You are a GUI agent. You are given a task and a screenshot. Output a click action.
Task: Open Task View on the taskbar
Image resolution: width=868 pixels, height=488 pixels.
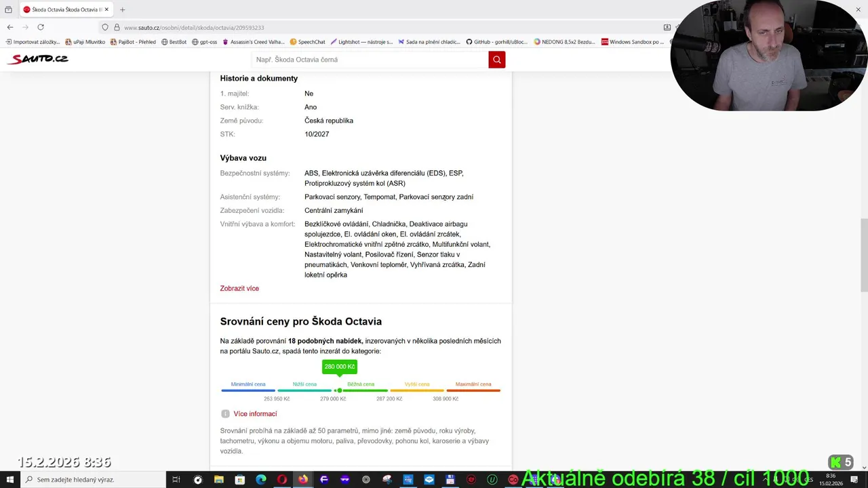click(176, 480)
